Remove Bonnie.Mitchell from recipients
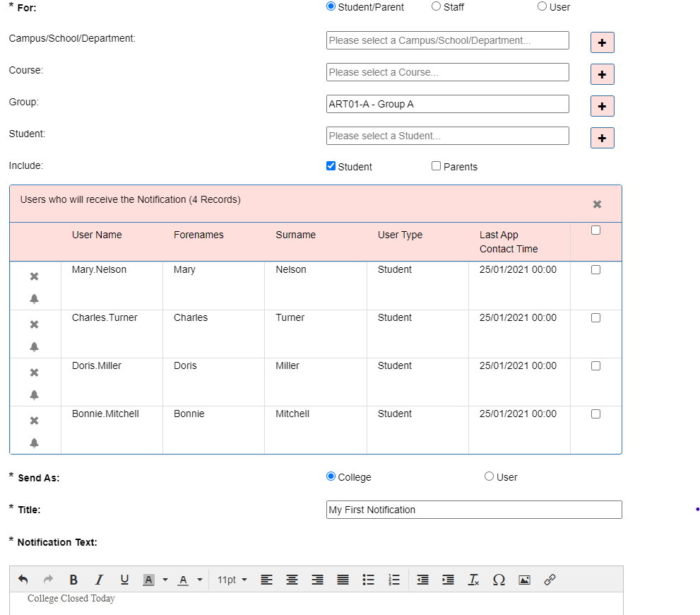700x615 pixels. 34,421
